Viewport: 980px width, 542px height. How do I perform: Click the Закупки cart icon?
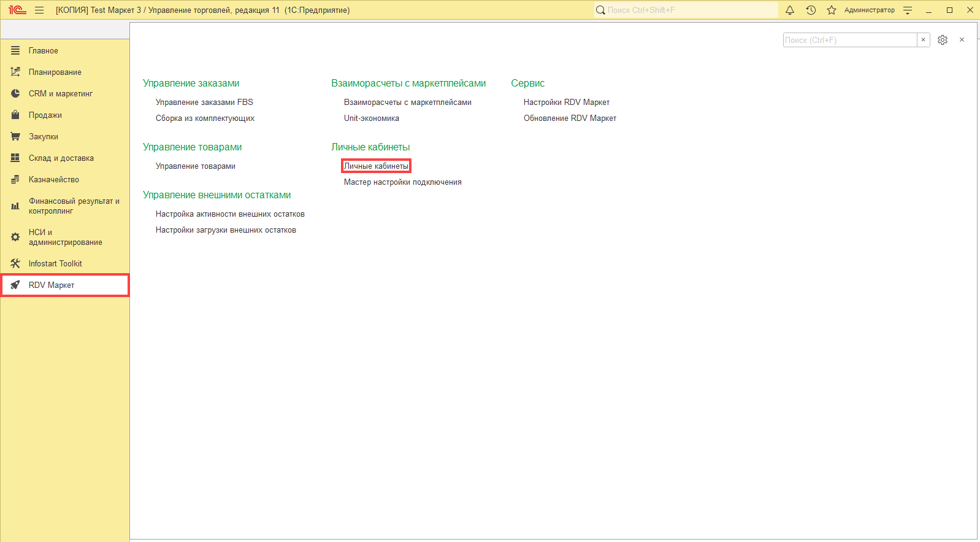coord(15,136)
